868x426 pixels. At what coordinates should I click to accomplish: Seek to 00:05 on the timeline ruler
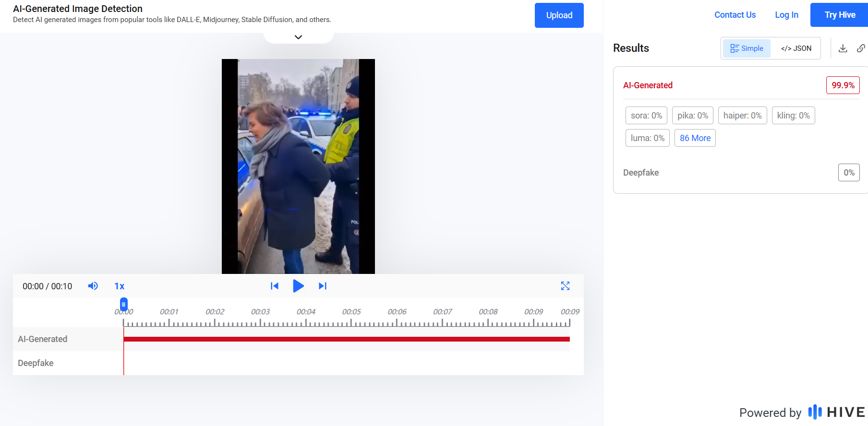pos(351,312)
